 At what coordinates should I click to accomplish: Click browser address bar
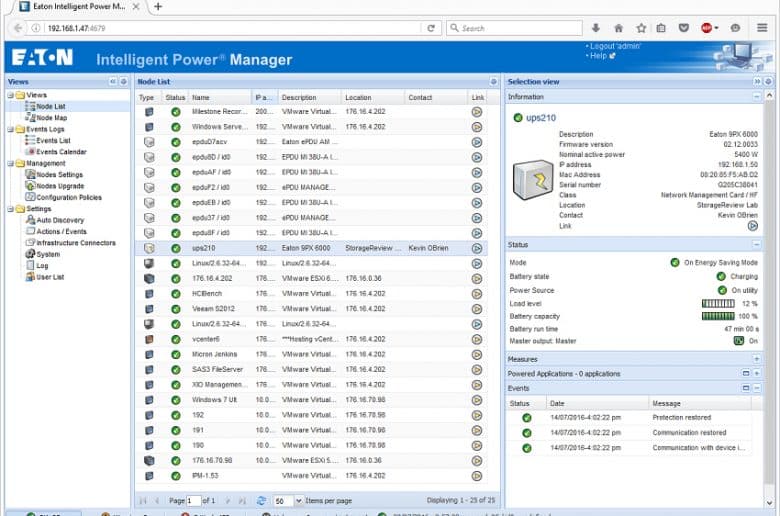233,28
